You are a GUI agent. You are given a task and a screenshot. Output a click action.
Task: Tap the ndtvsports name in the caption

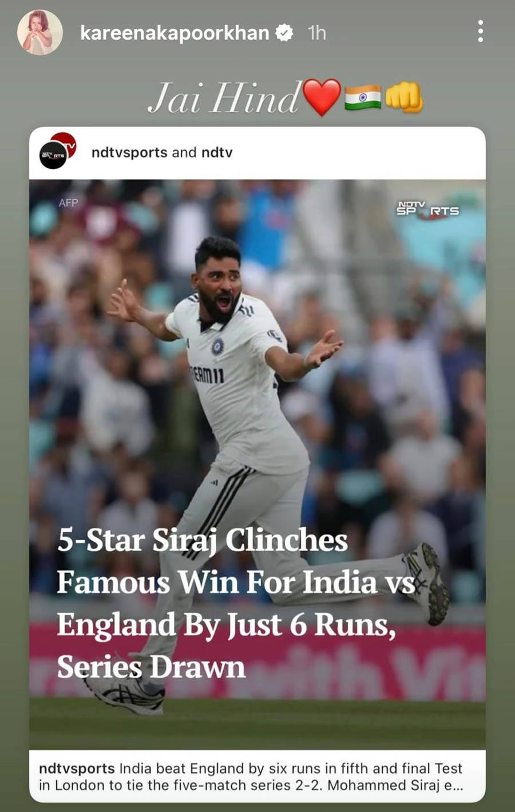pyautogui.click(x=77, y=769)
